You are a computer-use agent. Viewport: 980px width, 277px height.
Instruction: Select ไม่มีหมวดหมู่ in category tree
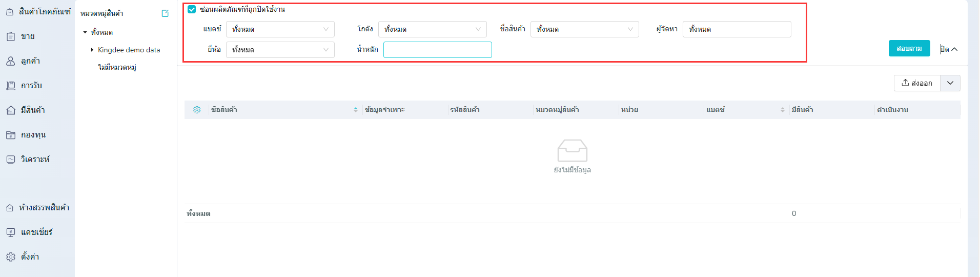[x=117, y=67]
